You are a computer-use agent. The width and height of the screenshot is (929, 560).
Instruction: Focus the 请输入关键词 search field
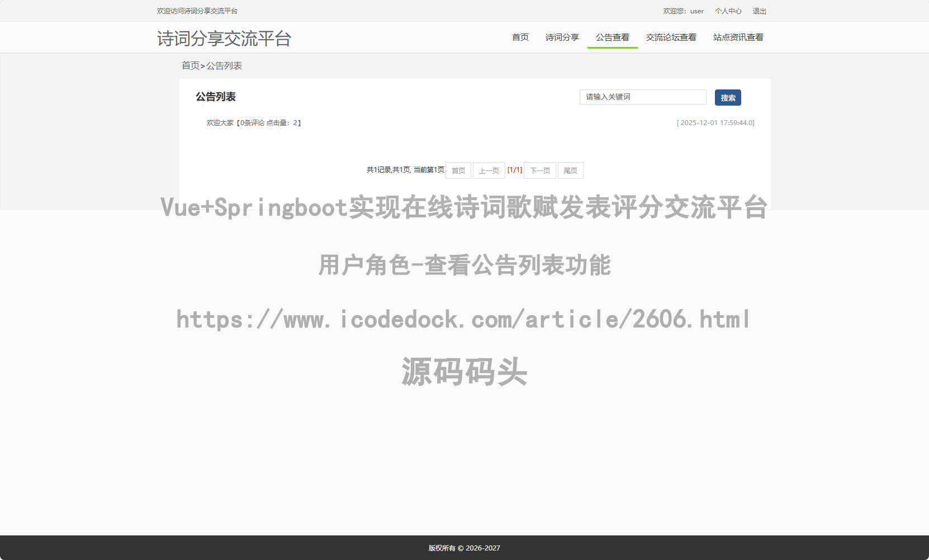pos(642,97)
